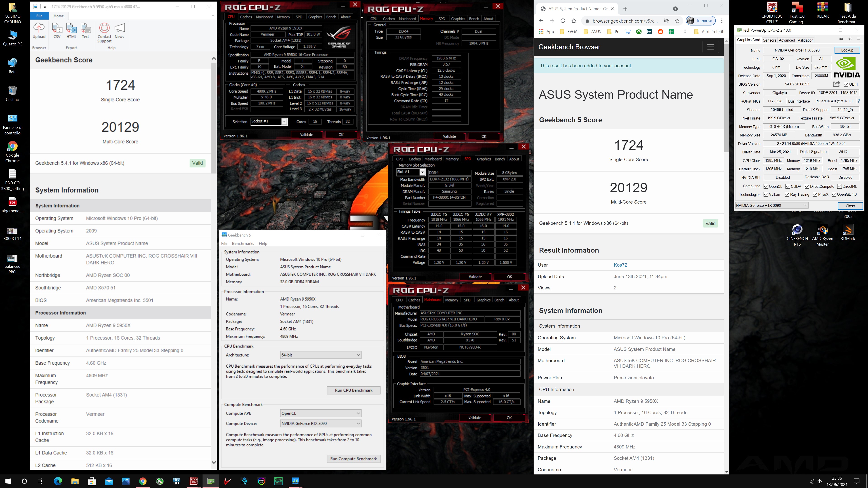The image size is (868, 488).
Task: Open Benchmarks menu in Geekbench 5
Action: click(x=243, y=244)
